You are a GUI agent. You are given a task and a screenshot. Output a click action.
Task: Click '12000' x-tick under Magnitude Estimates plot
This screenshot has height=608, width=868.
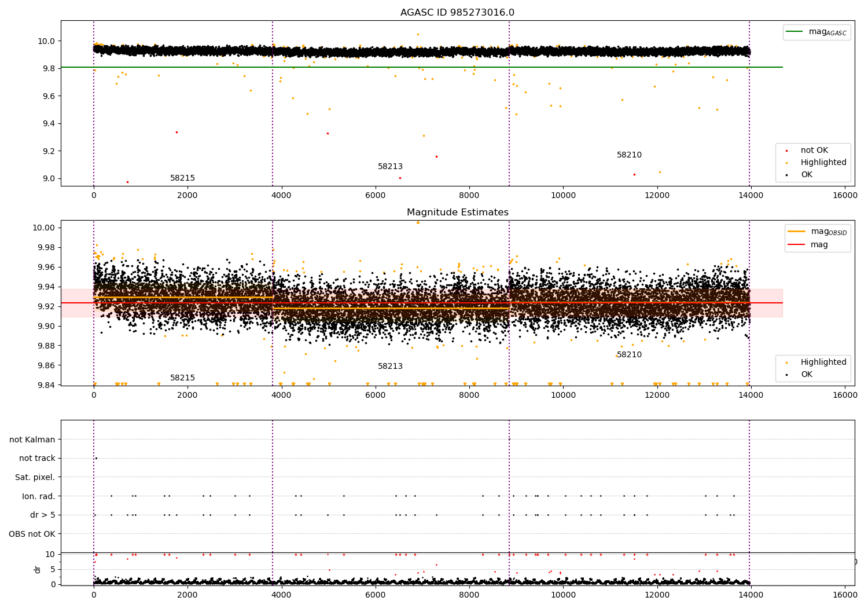[x=657, y=395]
